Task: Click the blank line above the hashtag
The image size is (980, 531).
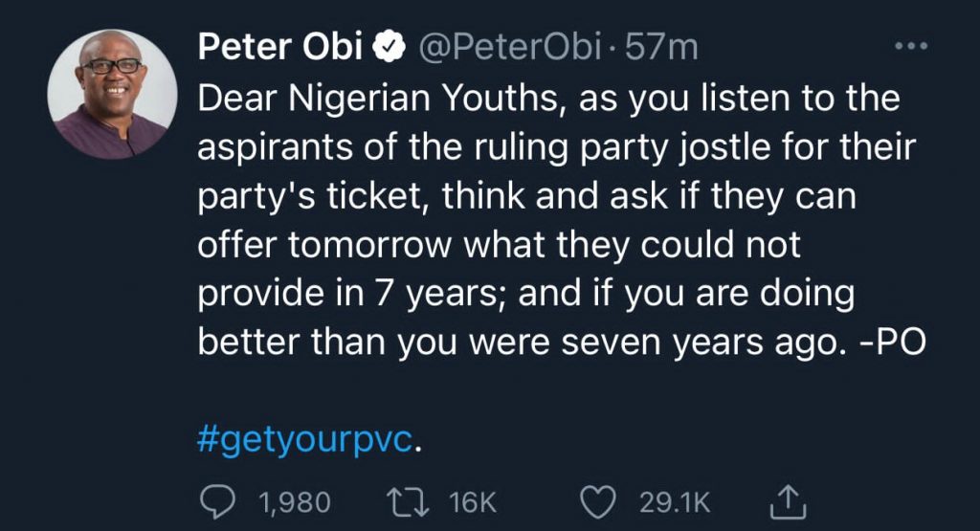Action: [561, 391]
